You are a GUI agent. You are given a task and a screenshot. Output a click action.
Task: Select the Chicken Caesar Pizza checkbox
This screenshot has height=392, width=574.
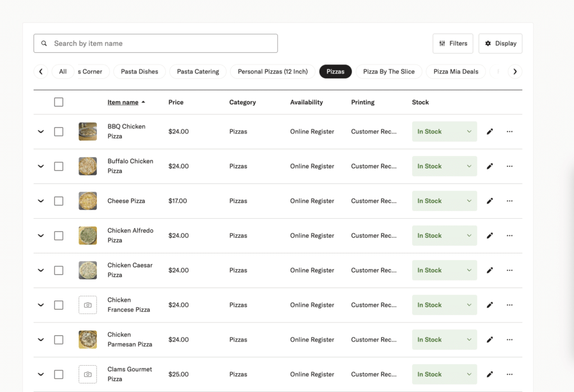point(59,270)
